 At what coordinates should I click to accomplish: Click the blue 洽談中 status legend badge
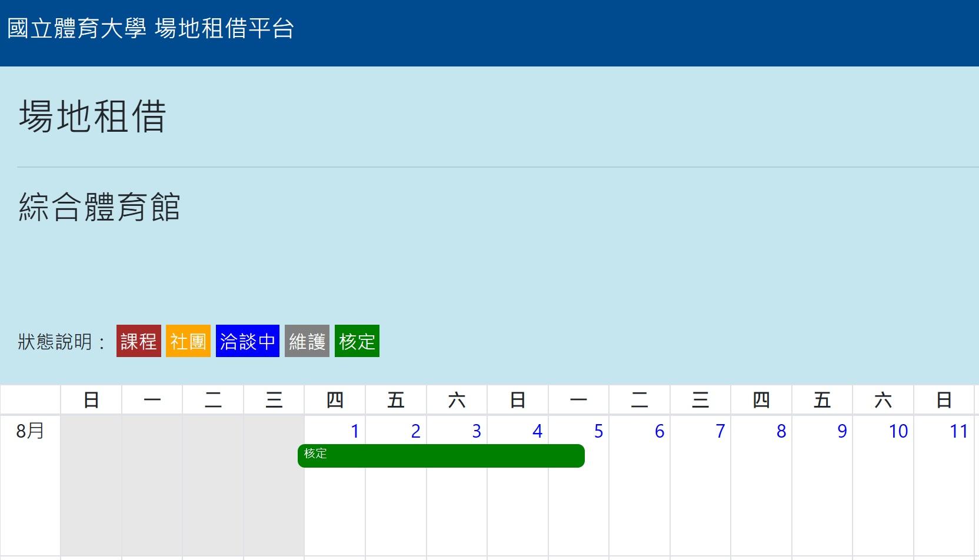click(x=248, y=341)
